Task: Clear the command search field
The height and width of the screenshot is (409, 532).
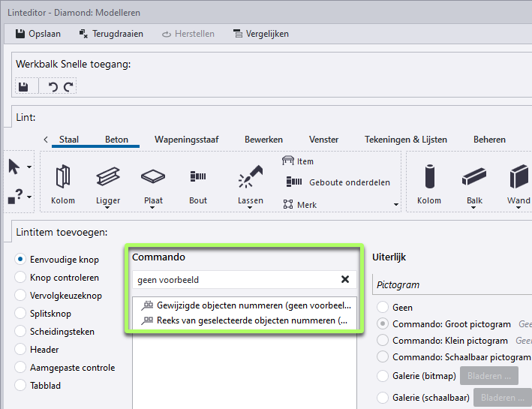Action: coord(345,279)
